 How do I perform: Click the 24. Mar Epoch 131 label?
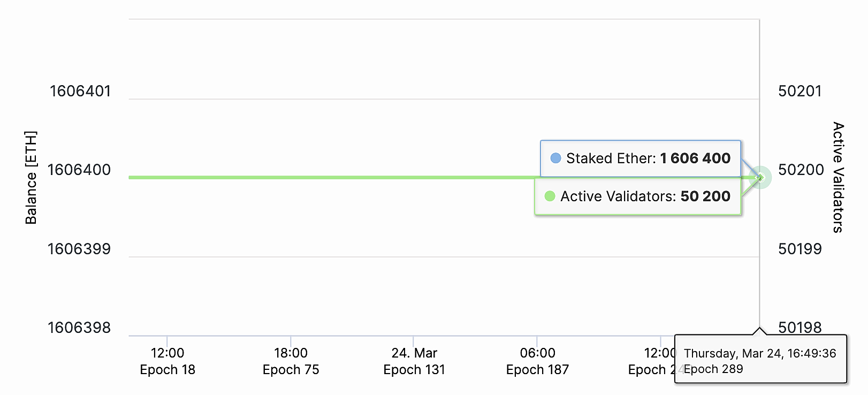click(414, 361)
